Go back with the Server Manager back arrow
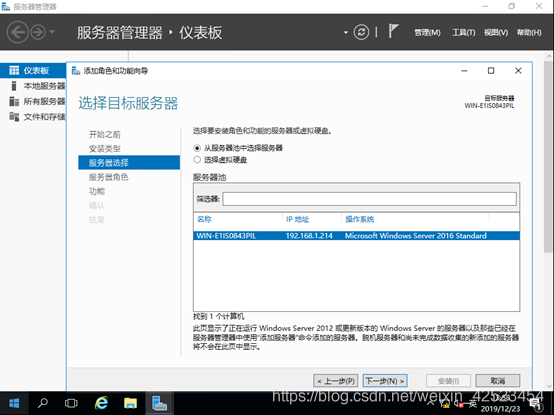554x415 pixels. [17, 32]
